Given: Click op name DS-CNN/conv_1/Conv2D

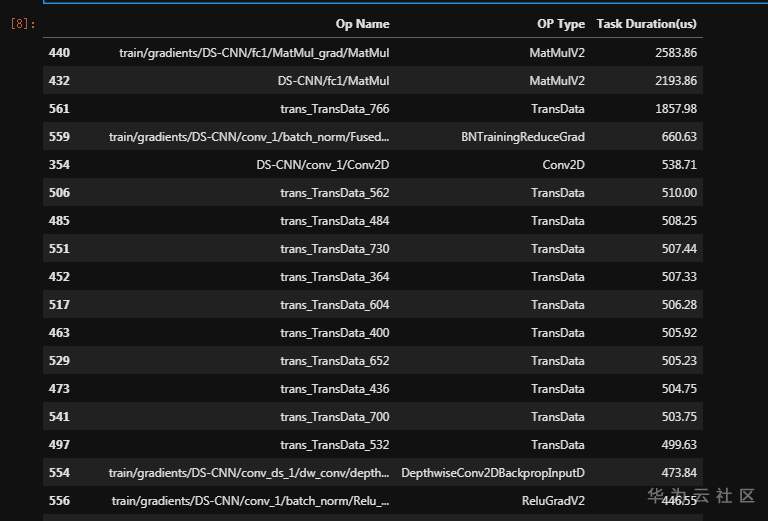Looking at the screenshot, I should click(323, 165).
